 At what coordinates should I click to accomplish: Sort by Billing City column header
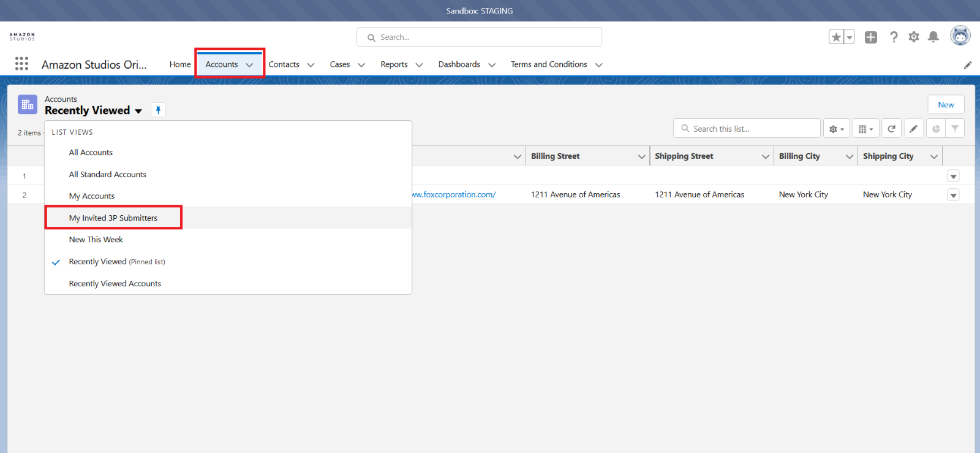pyautogui.click(x=799, y=156)
